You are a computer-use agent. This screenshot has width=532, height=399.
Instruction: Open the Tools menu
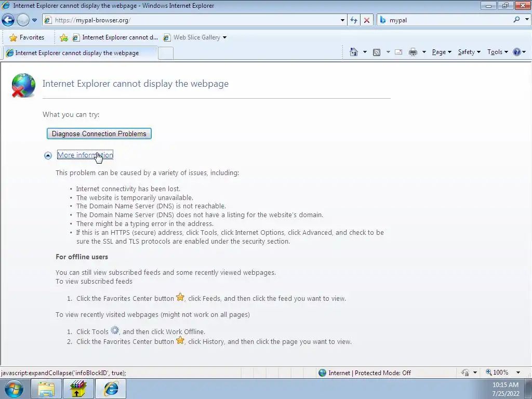497,52
